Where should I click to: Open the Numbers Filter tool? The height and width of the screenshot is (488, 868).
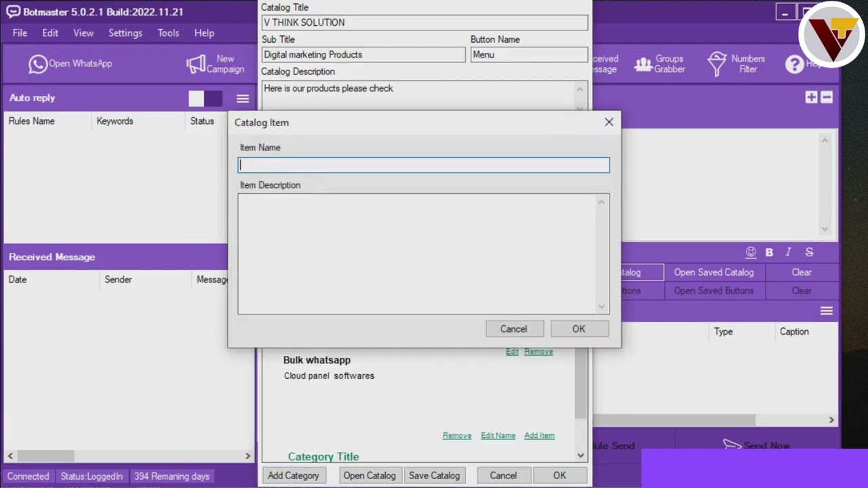point(736,64)
